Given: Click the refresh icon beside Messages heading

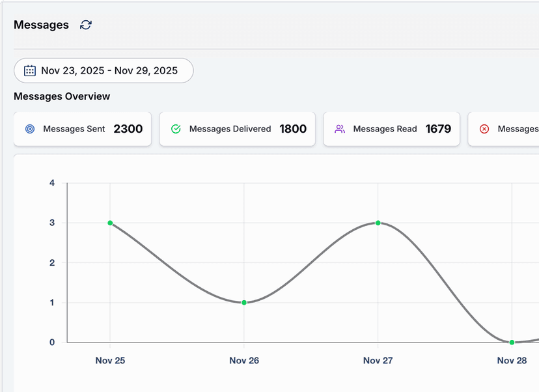Looking at the screenshot, I should click(85, 25).
